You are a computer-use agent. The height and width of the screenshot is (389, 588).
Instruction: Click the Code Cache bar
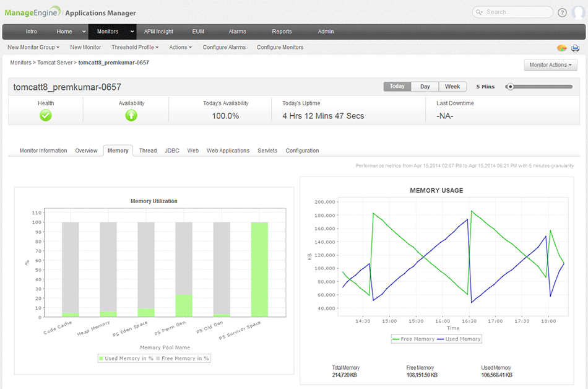tap(71, 269)
